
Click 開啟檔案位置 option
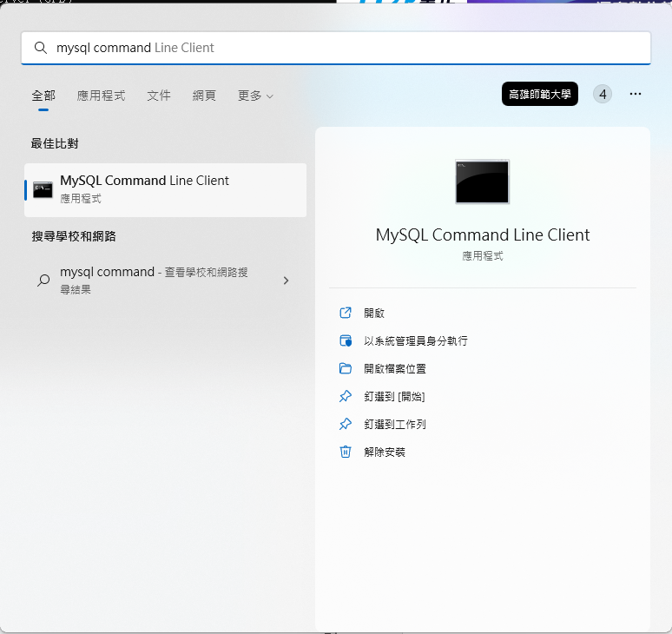point(395,368)
